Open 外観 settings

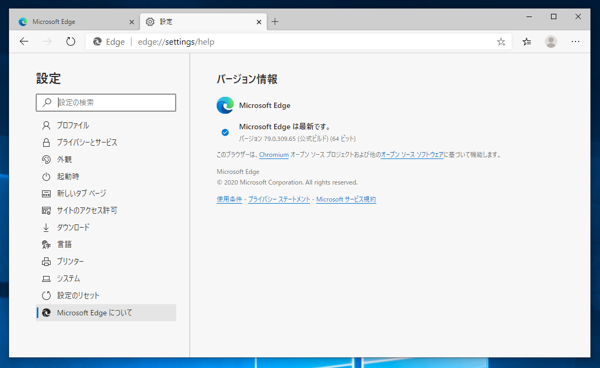[x=106, y=160]
